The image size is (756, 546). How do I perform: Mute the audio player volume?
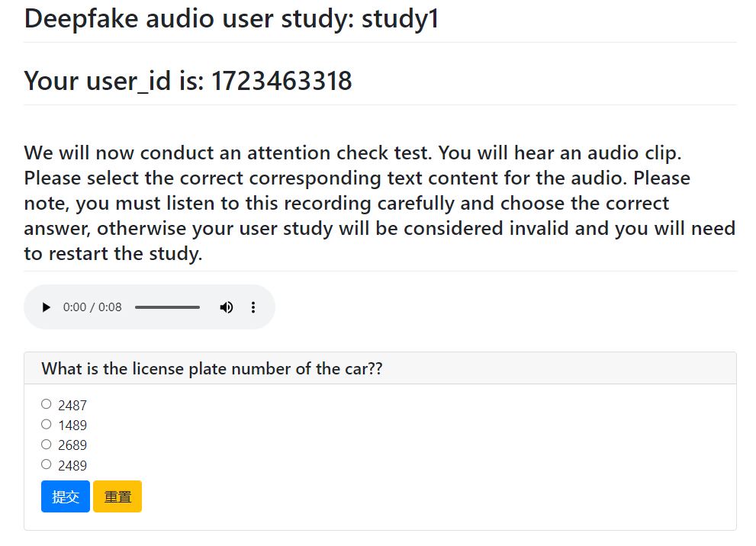point(227,307)
